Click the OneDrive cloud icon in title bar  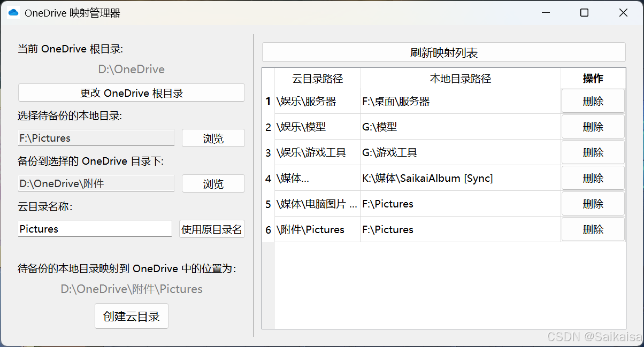13,13
